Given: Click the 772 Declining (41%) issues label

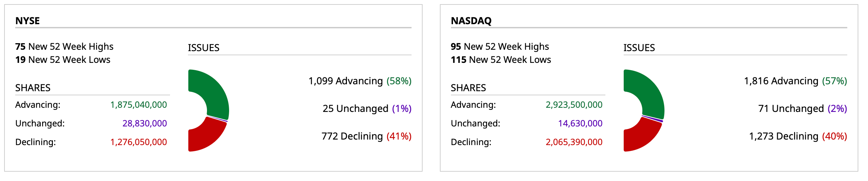Looking at the screenshot, I should 366,136.
